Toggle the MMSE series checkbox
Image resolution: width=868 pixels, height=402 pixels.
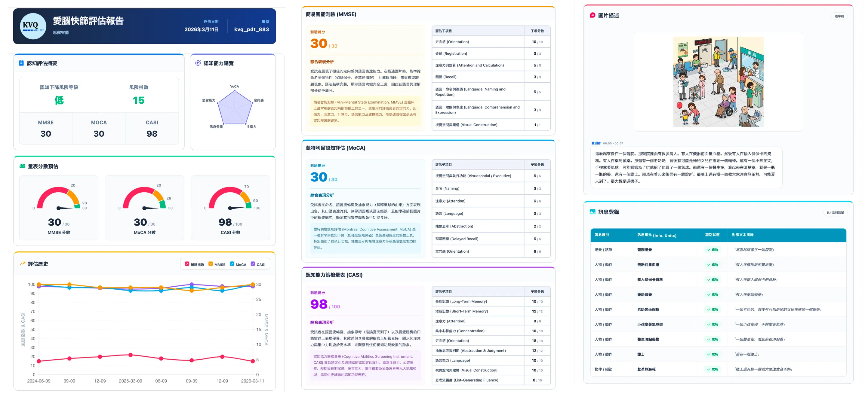pos(211,264)
